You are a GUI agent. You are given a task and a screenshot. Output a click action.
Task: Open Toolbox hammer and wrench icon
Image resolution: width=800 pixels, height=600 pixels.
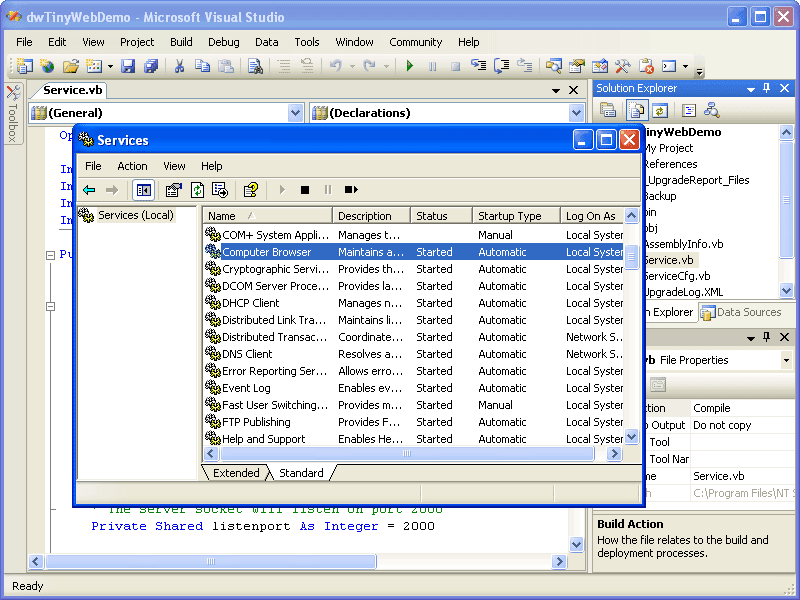click(x=623, y=65)
